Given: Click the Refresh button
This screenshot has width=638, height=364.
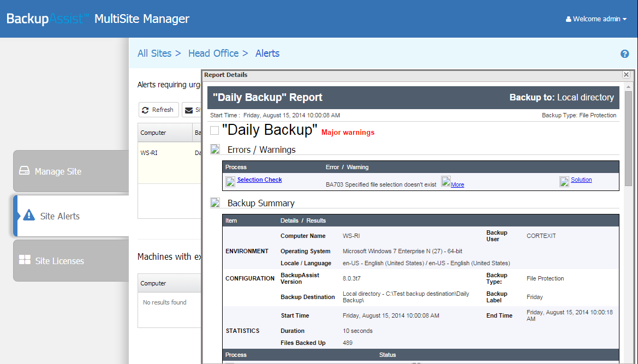Looking at the screenshot, I should tap(158, 110).
